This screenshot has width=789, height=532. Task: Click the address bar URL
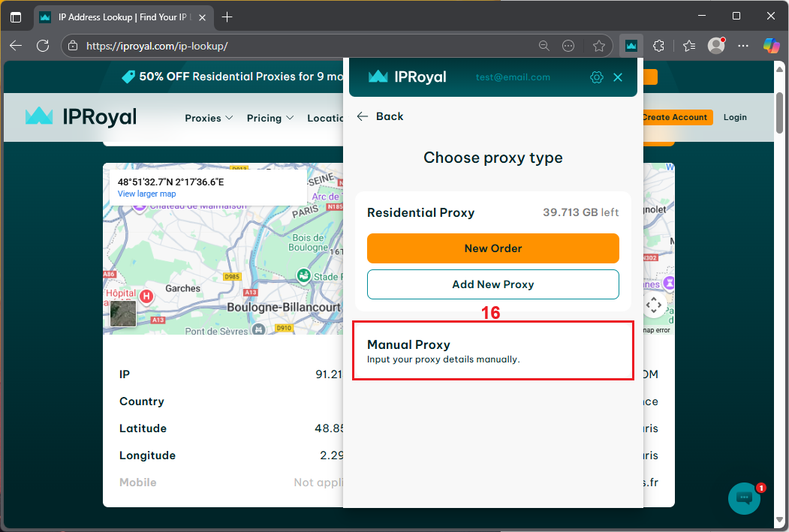click(157, 46)
